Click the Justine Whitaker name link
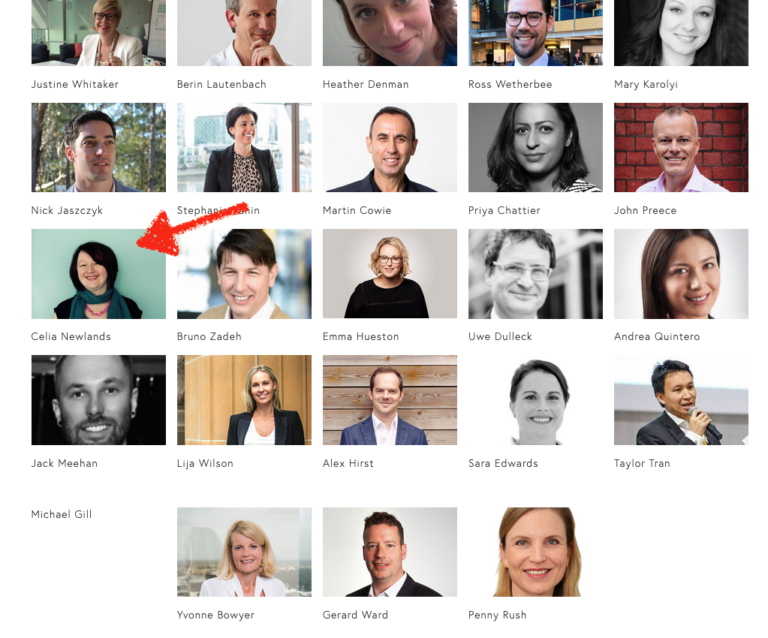The image size is (768, 638). click(74, 84)
